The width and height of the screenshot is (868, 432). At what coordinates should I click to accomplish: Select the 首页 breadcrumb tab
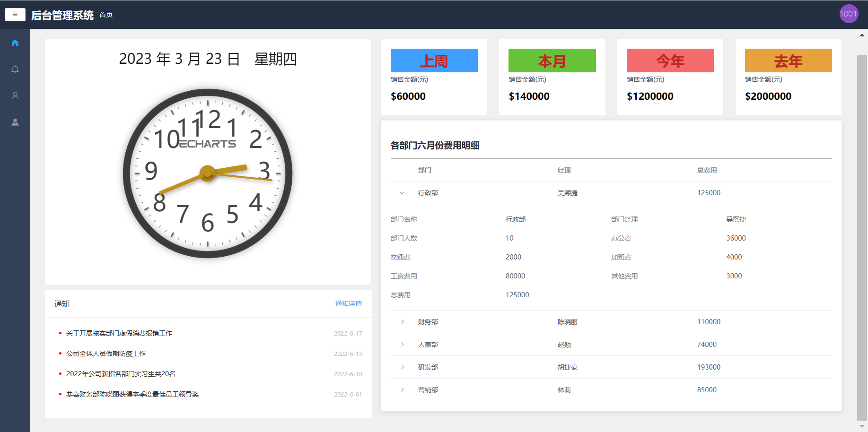coord(106,15)
